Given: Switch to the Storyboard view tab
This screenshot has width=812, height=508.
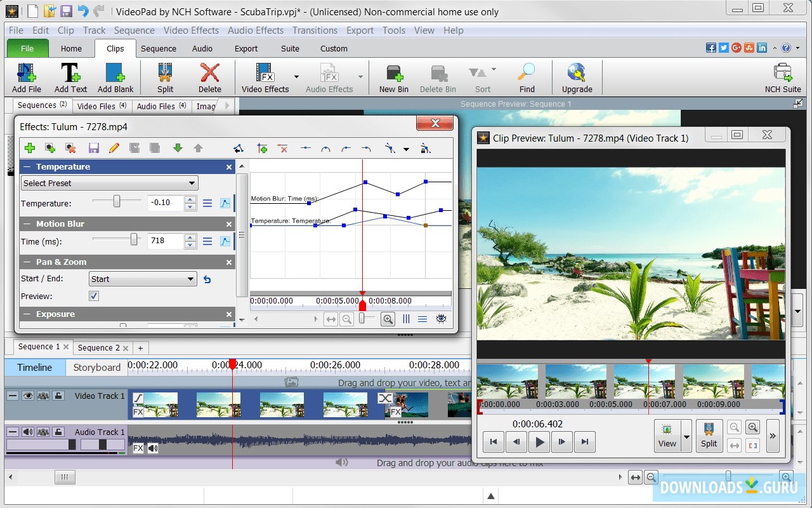Looking at the screenshot, I should click(x=96, y=367).
